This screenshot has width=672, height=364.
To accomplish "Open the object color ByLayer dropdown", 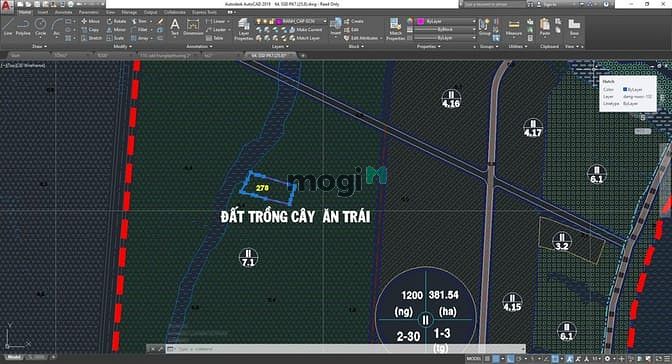I will pyautogui.click(x=445, y=21).
